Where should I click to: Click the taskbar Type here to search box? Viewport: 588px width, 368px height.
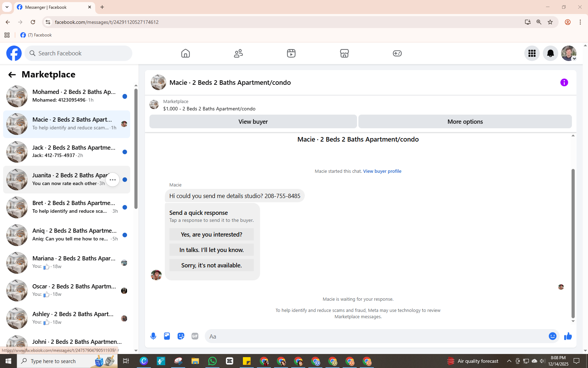coord(67,361)
